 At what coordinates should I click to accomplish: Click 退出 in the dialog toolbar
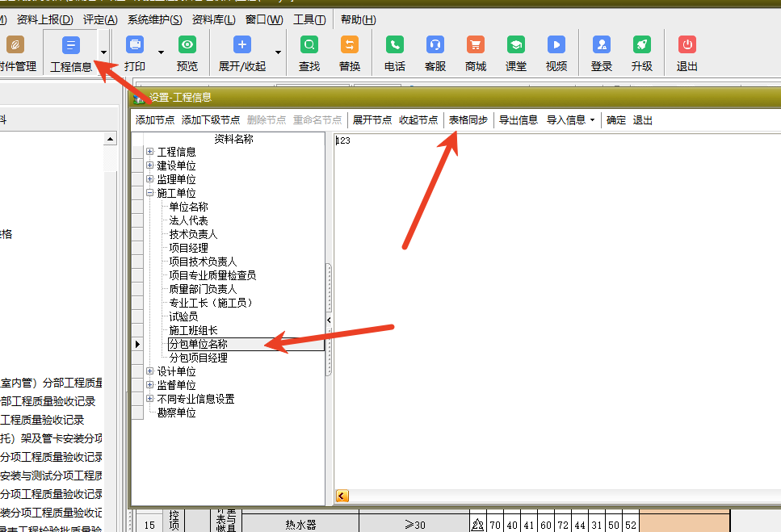coord(643,120)
